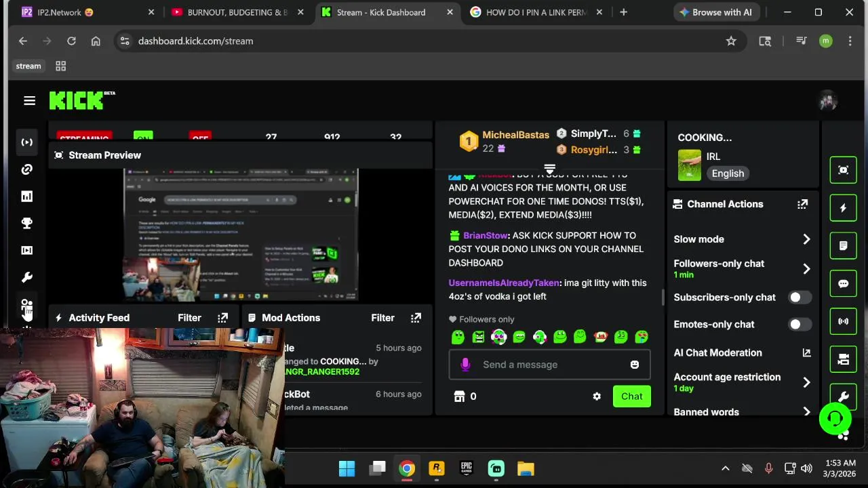Pop out the Channel Actions panel
The image size is (868, 488).
[x=802, y=204]
